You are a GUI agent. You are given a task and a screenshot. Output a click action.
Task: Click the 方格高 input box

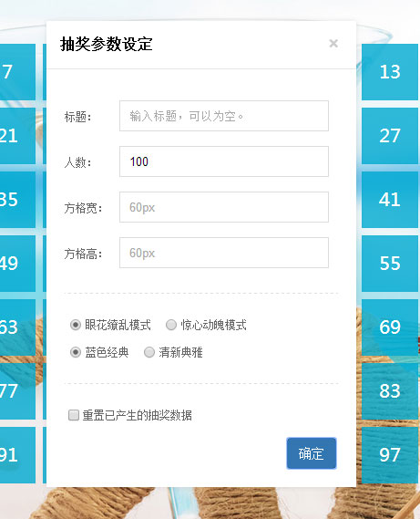click(x=224, y=253)
